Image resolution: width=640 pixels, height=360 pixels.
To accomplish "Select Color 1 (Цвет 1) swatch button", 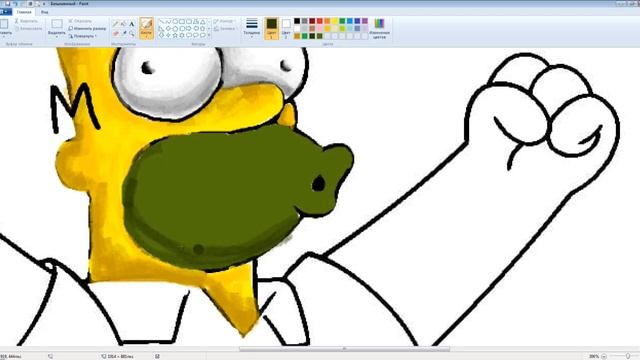I will tap(271, 28).
